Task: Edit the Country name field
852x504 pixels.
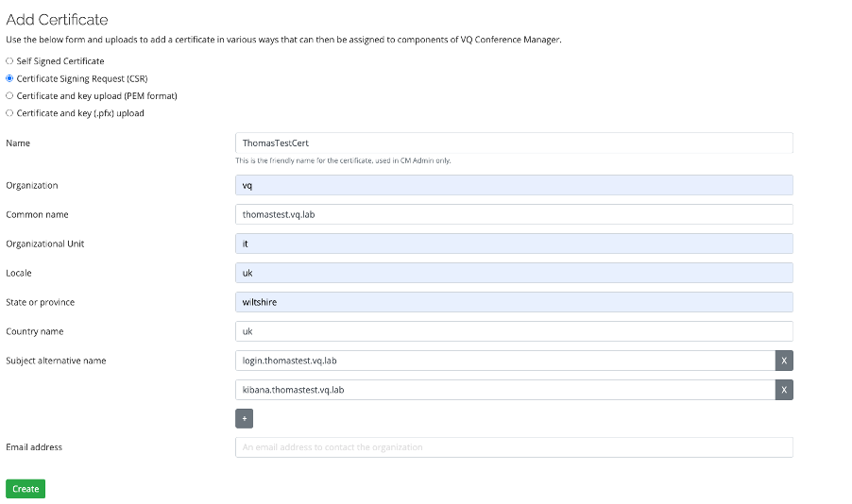Action: pyautogui.click(x=514, y=331)
